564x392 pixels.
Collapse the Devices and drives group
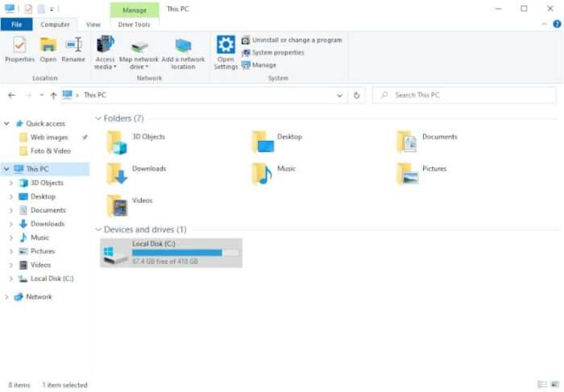coord(98,229)
